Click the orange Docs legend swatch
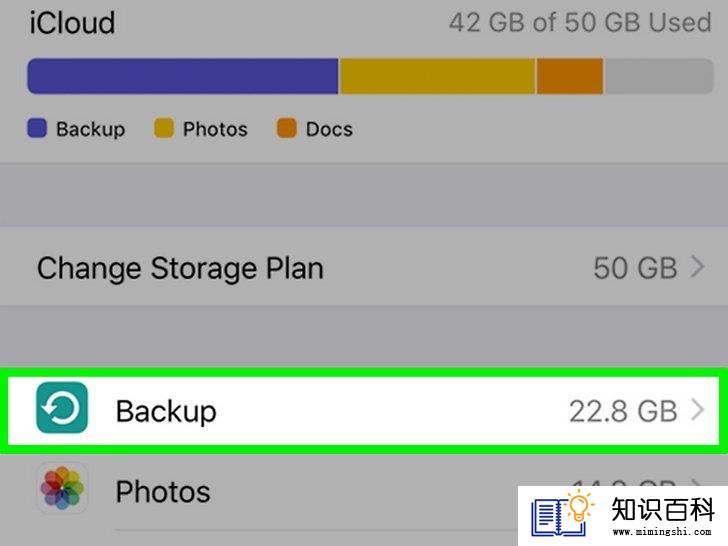 286,128
